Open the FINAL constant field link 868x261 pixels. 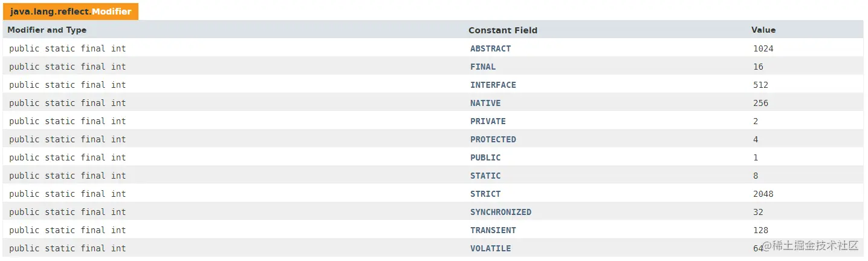tap(483, 67)
